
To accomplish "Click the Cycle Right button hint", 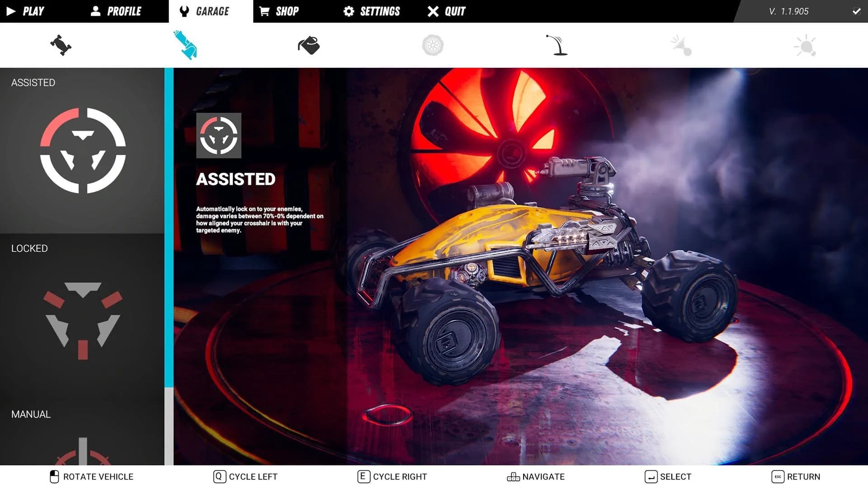I will point(392,477).
